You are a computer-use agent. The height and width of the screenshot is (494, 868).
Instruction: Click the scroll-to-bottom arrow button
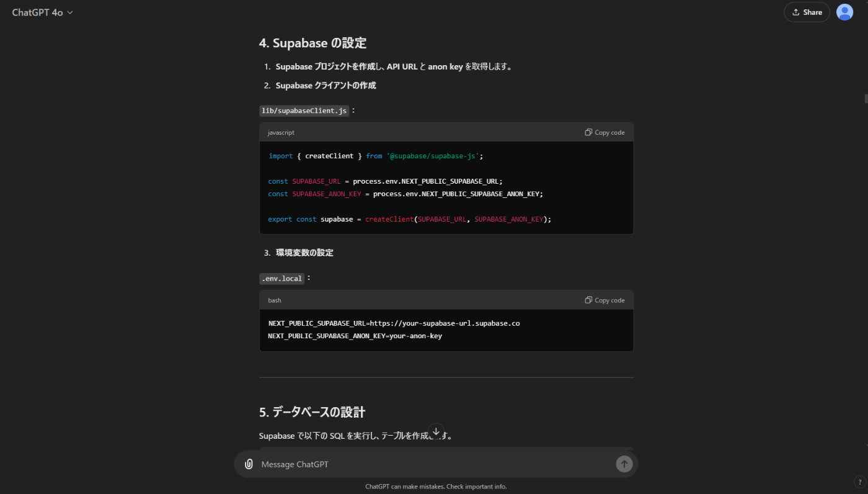[436, 431]
